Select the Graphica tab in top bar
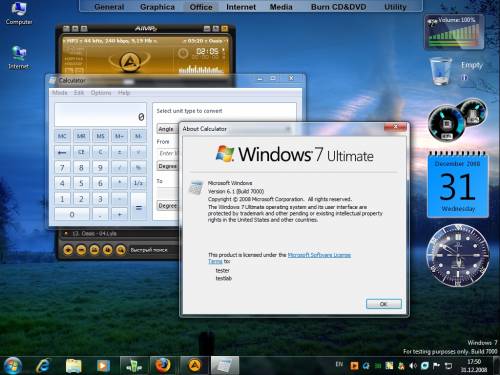Screen dimensions: 500x375 point(157,7)
